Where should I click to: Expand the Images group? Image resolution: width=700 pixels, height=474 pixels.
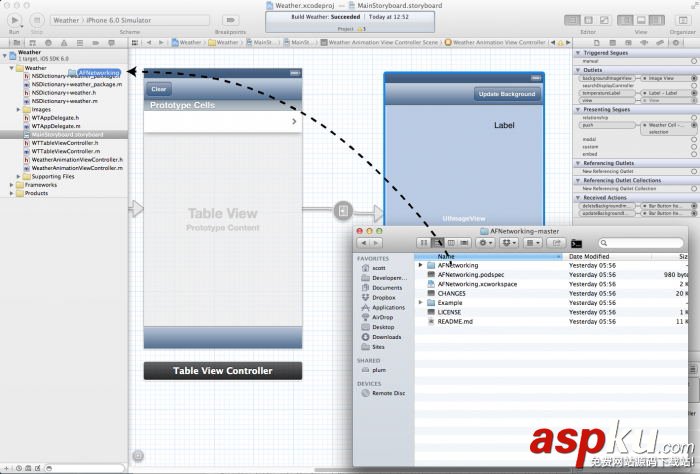(18, 109)
